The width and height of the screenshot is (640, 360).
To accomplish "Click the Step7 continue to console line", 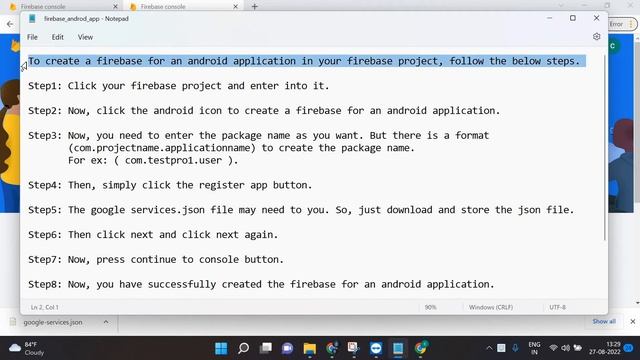I will [156, 260].
